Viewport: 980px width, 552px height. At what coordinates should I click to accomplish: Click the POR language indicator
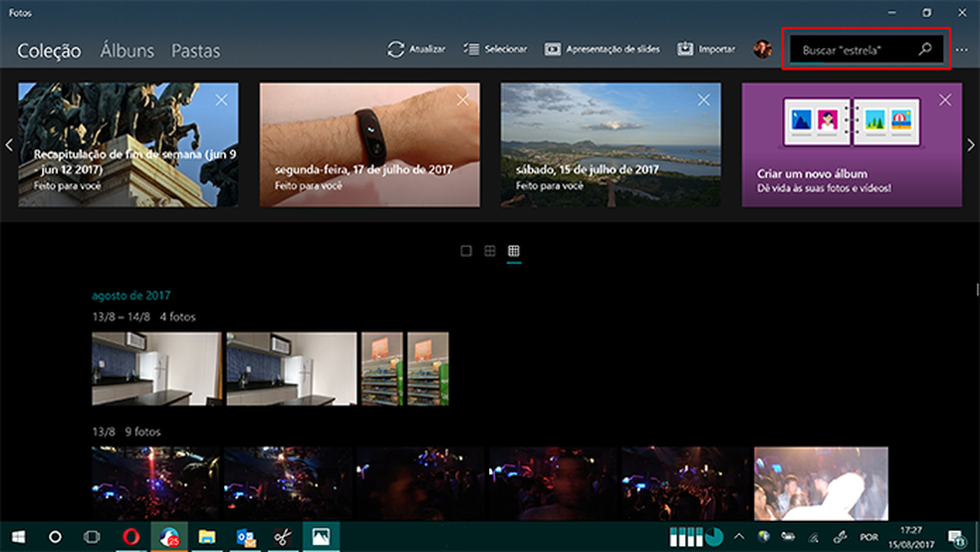click(868, 537)
